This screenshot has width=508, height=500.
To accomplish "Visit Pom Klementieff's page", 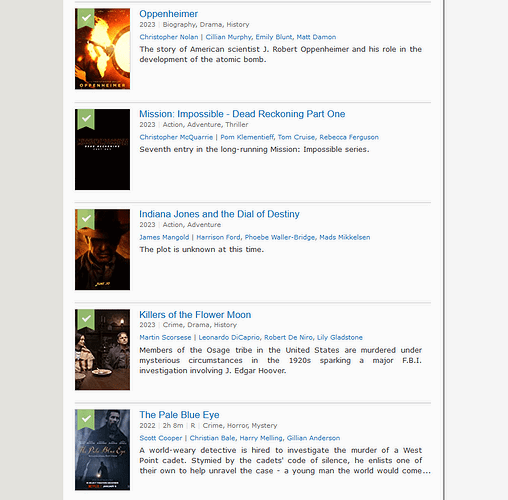I will 247,137.
